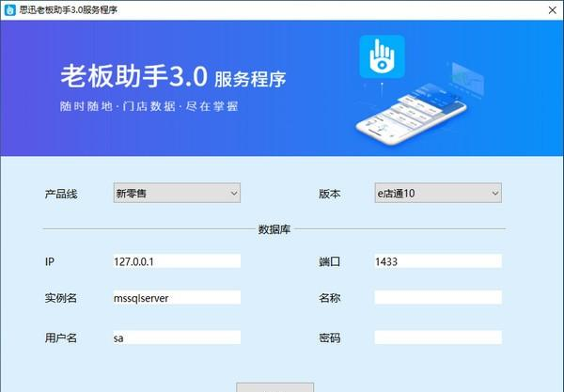Click the 用户名 field containing sa
The image size is (564, 392).
click(x=177, y=337)
